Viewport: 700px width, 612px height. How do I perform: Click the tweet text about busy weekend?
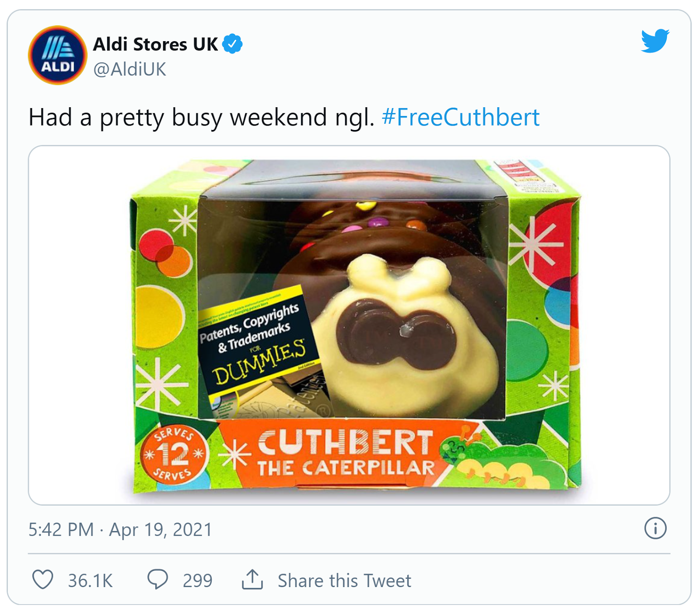tap(201, 117)
